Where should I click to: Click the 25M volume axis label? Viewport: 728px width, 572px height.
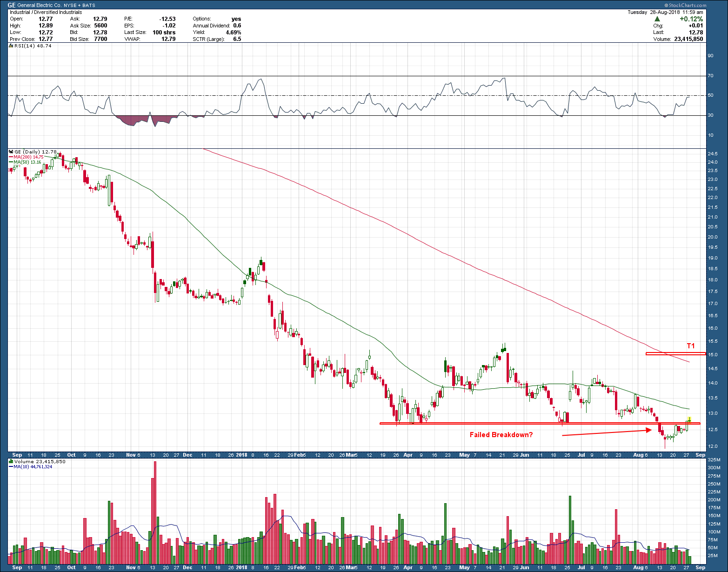click(x=712, y=555)
